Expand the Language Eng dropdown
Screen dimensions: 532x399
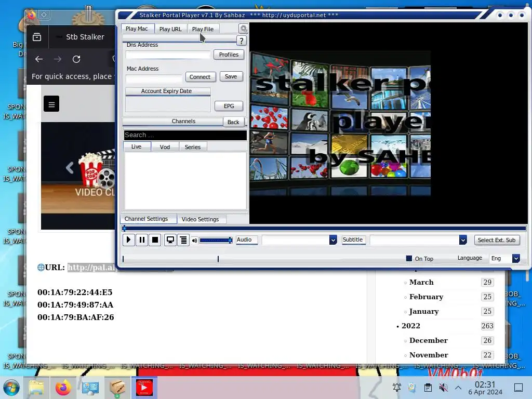tap(516, 258)
